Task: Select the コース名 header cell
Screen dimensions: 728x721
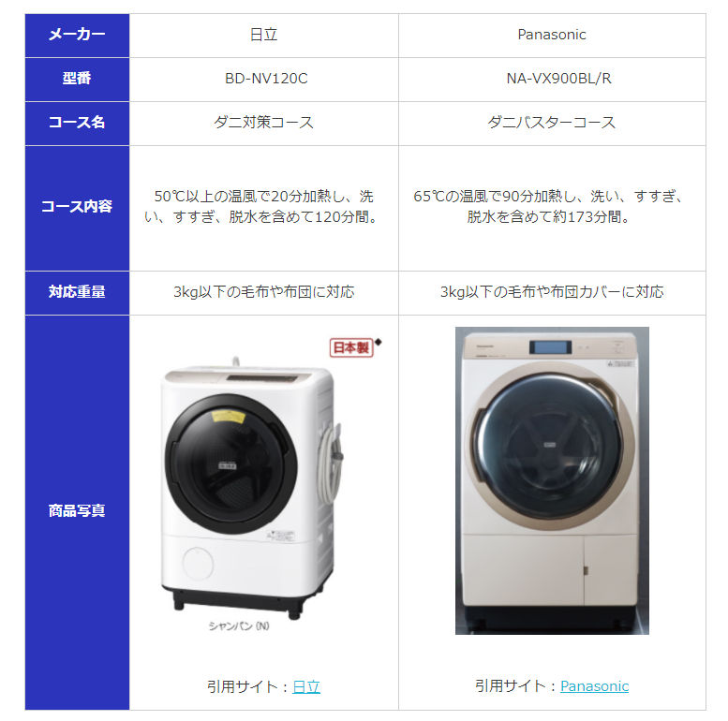Action: [77, 124]
